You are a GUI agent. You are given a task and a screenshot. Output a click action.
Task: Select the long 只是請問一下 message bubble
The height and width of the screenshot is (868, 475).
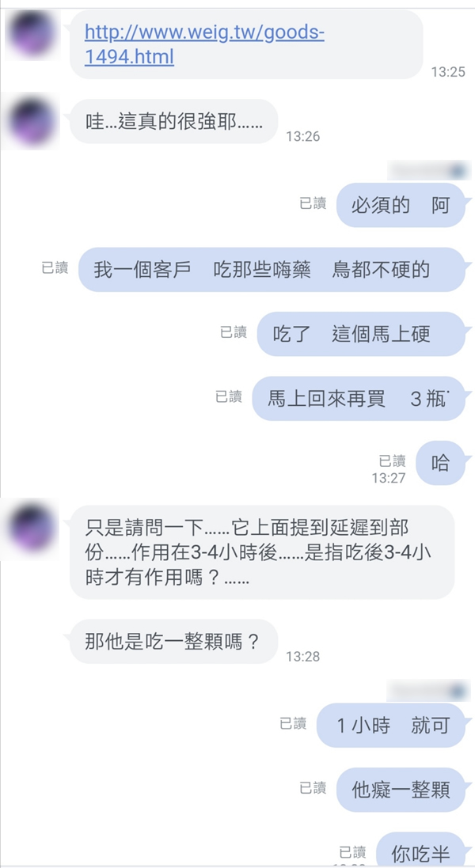pyautogui.click(x=262, y=552)
